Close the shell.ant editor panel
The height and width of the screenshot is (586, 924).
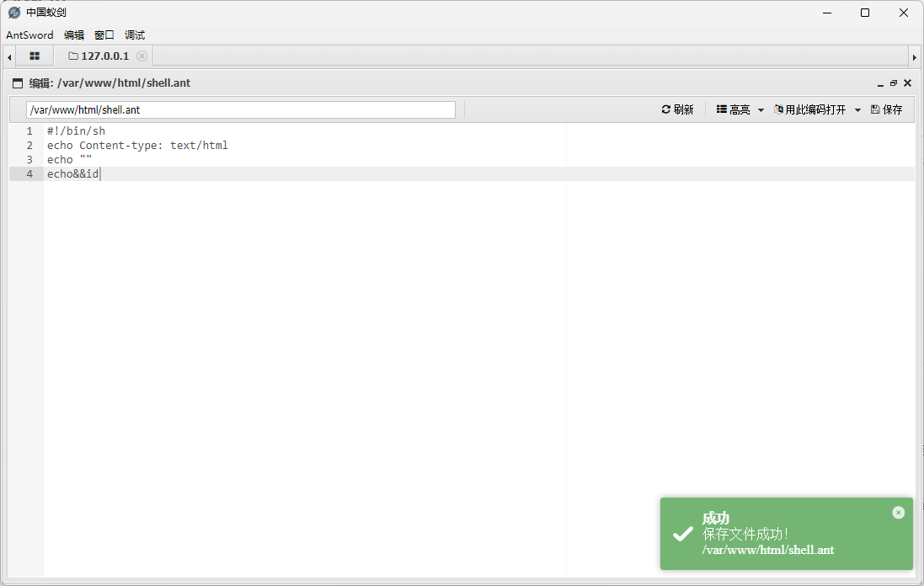tap(907, 83)
